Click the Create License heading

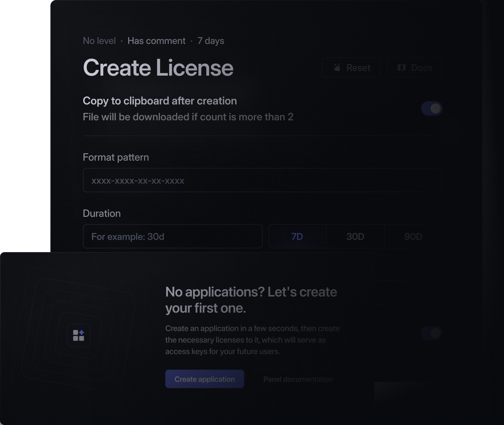coord(158,68)
